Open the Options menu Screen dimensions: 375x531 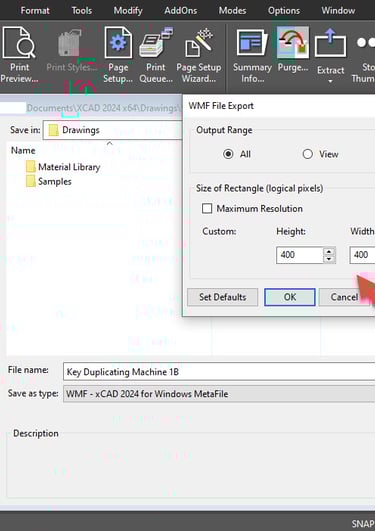284,10
